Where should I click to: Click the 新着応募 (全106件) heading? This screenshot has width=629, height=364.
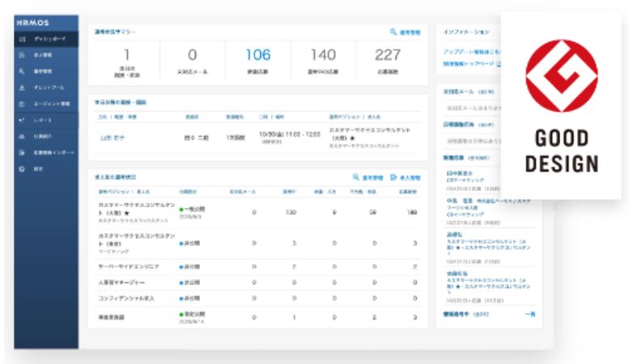pos(466,158)
